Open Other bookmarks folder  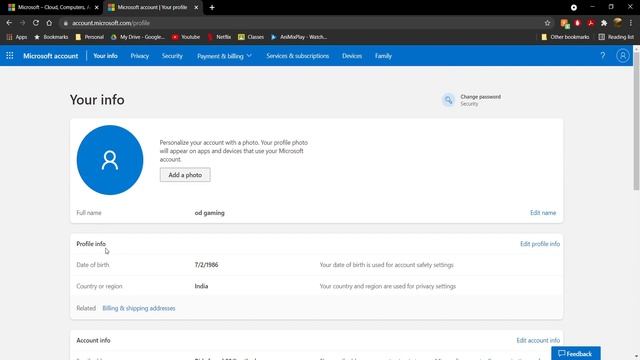click(565, 37)
